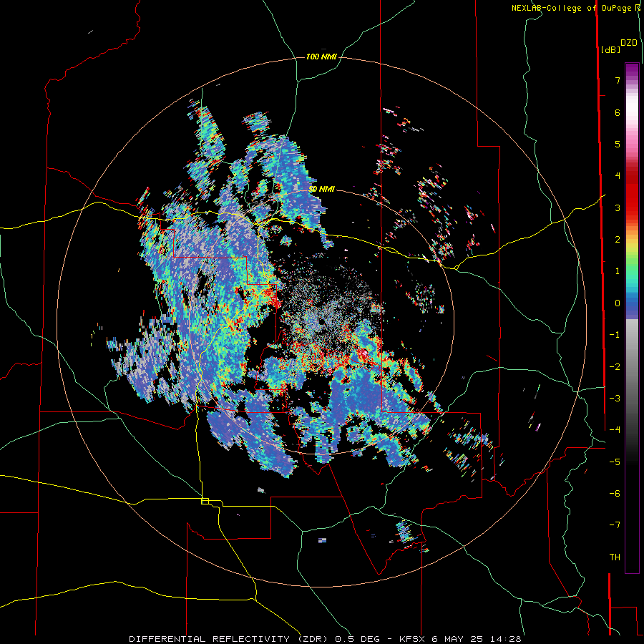
Task: Click the Differential Reflectivity KFSX caption text
Action: click(x=325, y=639)
